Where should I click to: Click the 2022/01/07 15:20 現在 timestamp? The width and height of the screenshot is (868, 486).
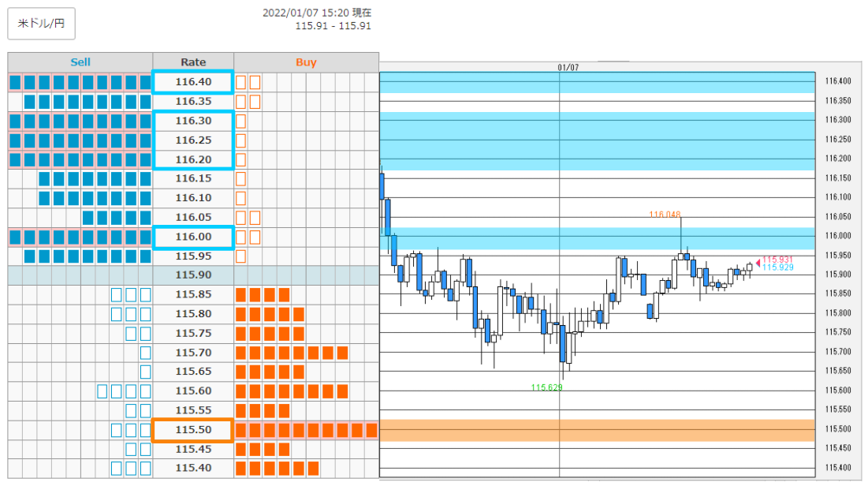317,13
